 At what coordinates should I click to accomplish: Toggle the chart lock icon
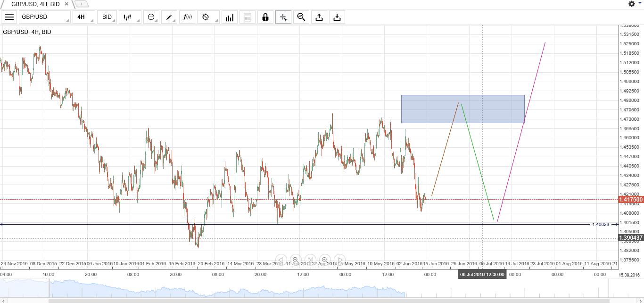[265, 17]
